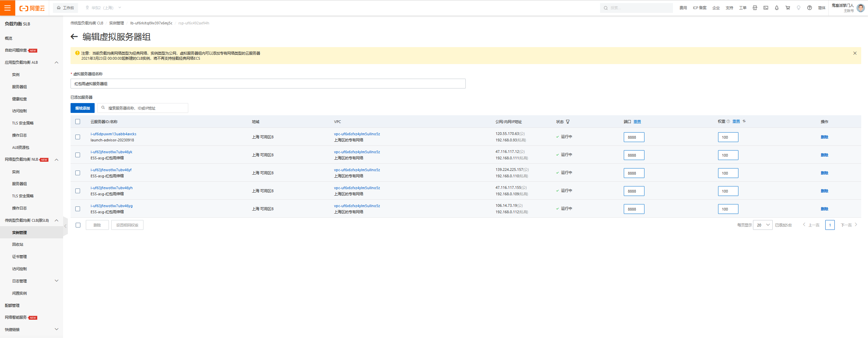Close the yellow notice banner
868x338 pixels.
(855, 53)
